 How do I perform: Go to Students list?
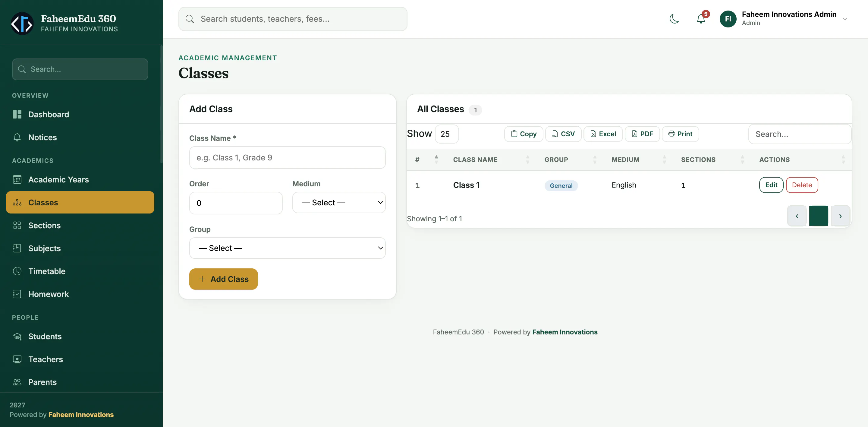[x=80, y=336]
